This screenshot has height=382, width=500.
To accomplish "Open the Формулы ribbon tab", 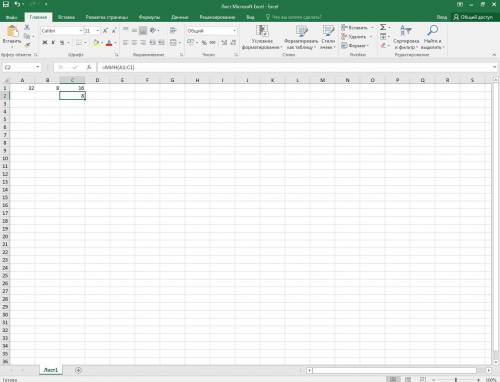I will point(149,17).
